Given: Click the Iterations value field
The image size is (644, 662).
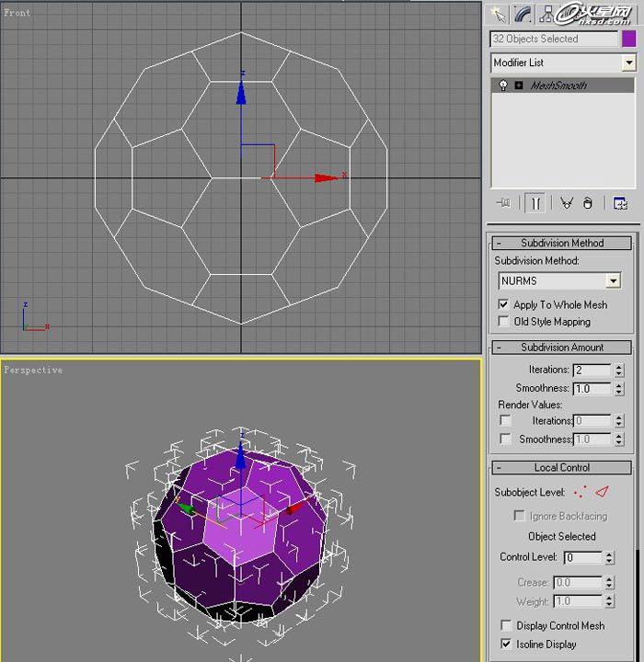Looking at the screenshot, I should [x=592, y=371].
